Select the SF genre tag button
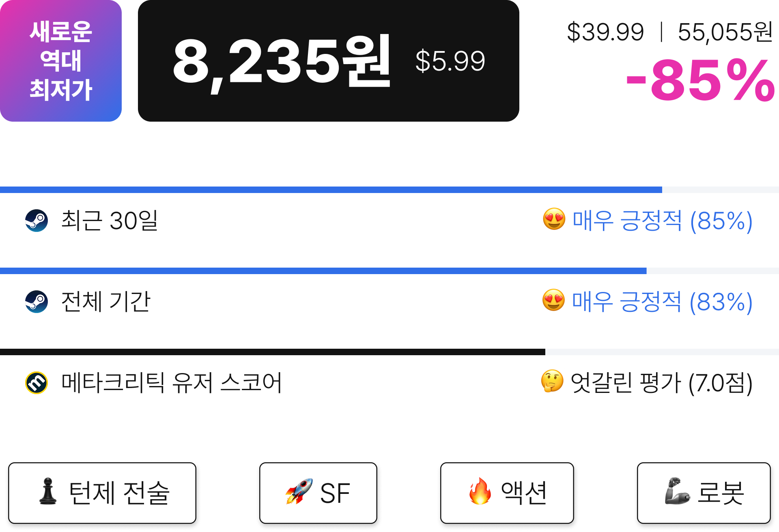The width and height of the screenshot is (779, 532). (x=318, y=493)
